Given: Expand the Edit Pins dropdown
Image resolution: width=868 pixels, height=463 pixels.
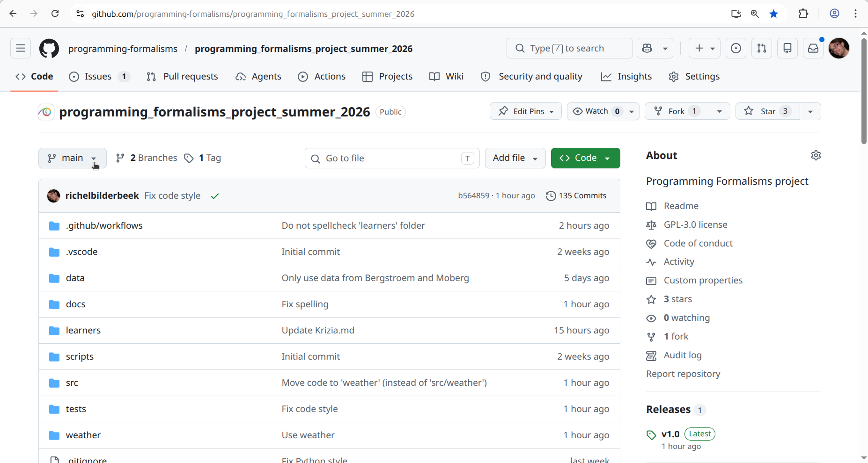Looking at the screenshot, I should 526,111.
